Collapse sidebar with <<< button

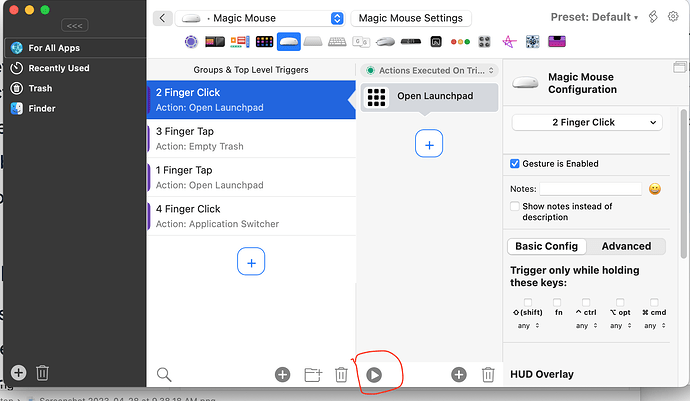point(74,26)
